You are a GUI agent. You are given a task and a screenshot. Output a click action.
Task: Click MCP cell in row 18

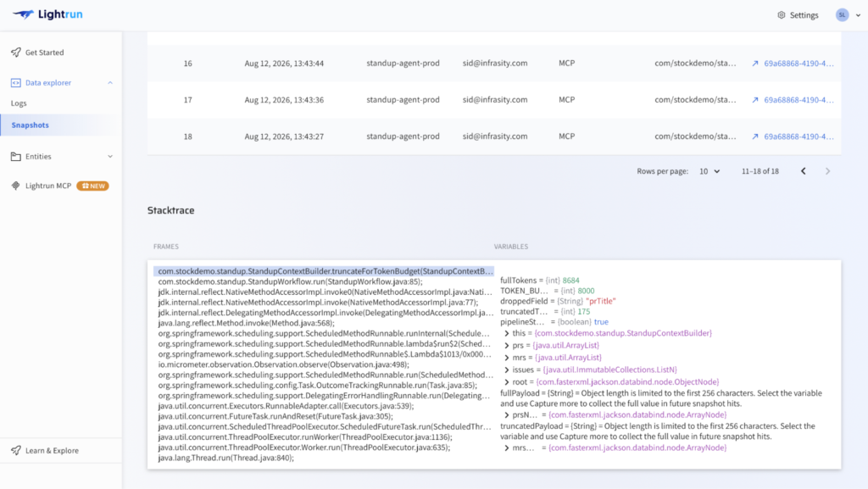pyautogui.click(x=566, y=136)
